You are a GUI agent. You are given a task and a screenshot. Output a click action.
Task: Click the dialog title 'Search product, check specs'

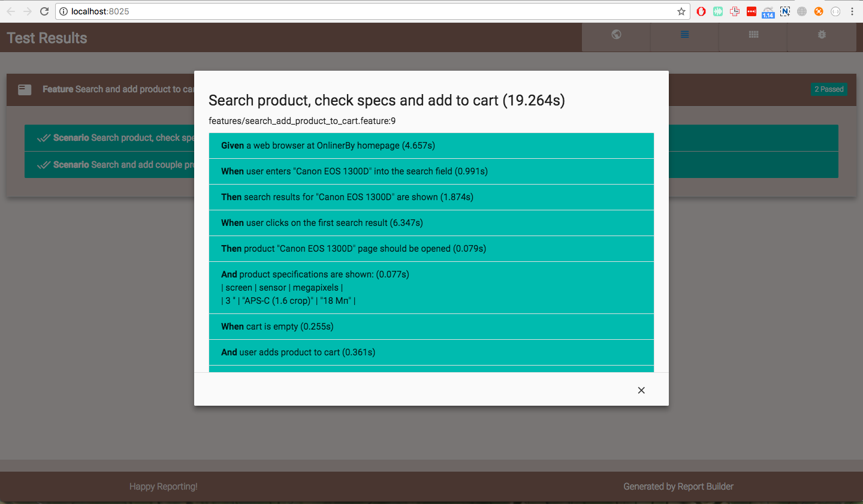click(x=387, y=100)
